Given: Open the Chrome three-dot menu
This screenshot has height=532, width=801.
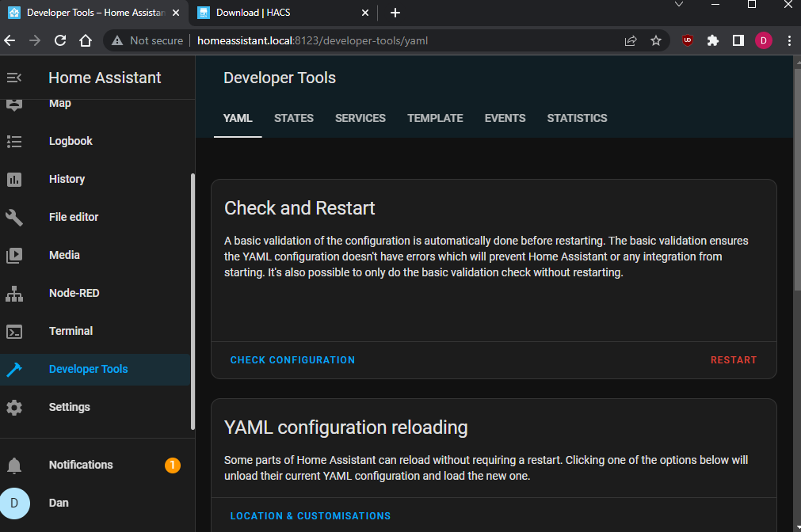Looking at the screenshot, I should tap(789, 40).
